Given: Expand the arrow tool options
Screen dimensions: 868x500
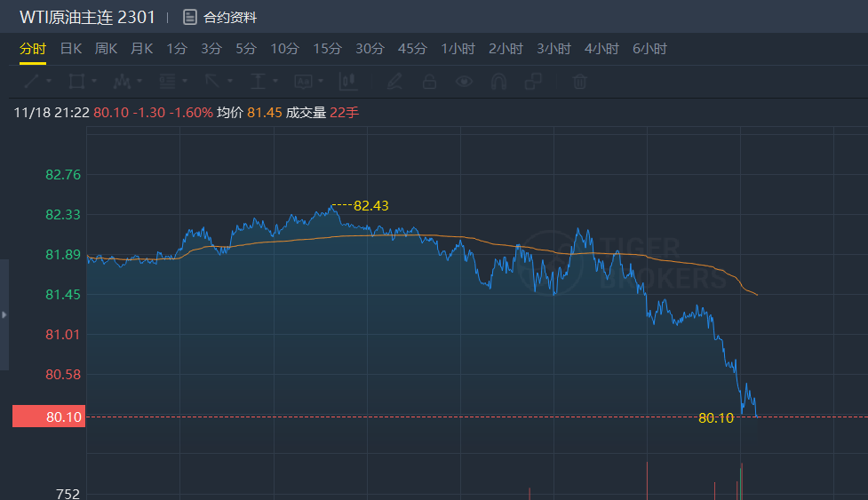Looking at the screenshot, I should coord(230,82).
